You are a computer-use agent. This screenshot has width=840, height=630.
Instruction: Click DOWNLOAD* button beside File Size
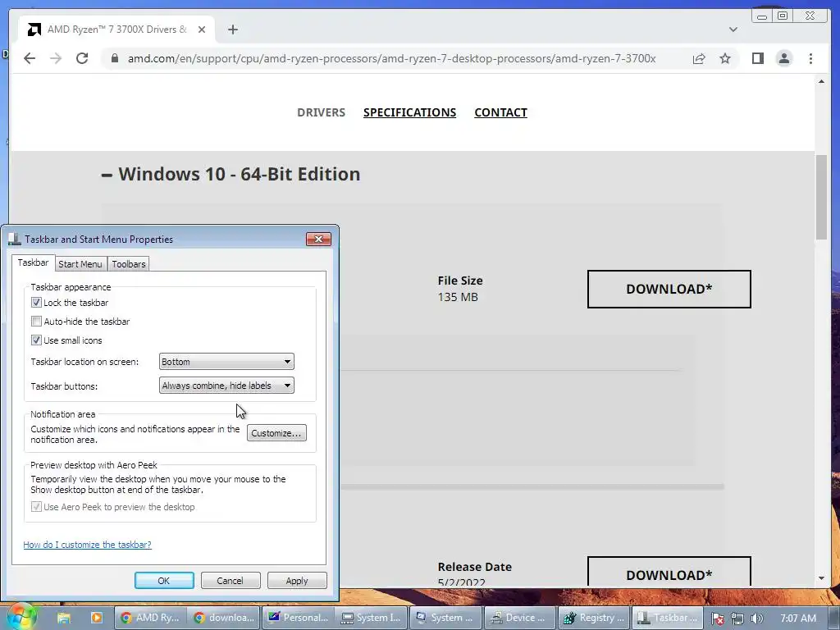(669, 289)
